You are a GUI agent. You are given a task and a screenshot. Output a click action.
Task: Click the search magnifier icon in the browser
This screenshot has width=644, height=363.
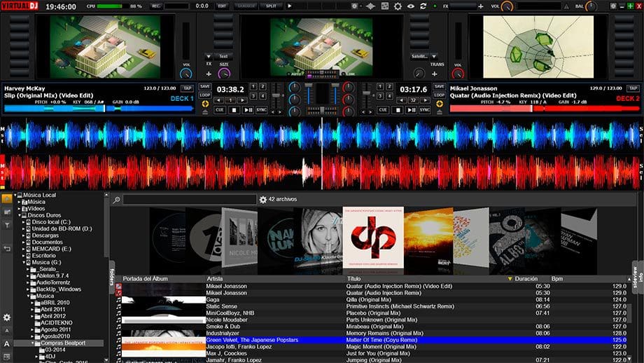tap(117, 200)
